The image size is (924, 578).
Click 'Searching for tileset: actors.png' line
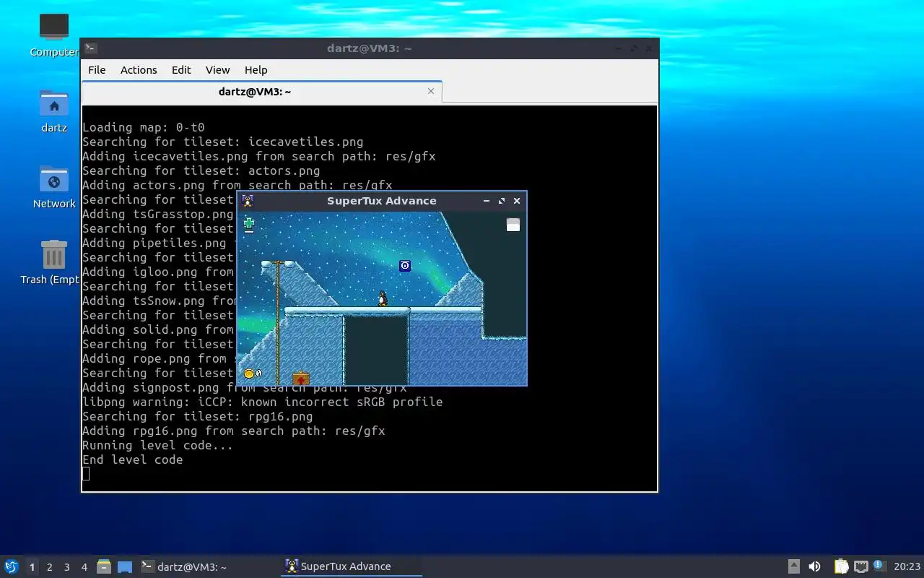[201, 171]
